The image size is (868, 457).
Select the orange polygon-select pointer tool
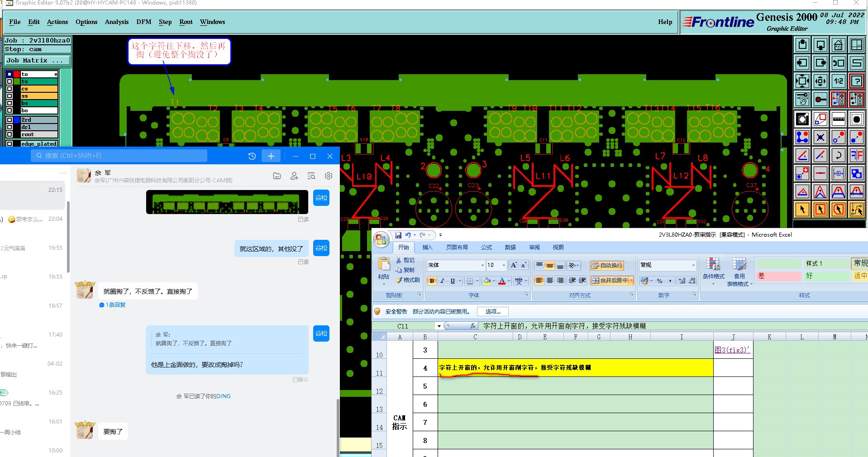(x=838, y=209)
